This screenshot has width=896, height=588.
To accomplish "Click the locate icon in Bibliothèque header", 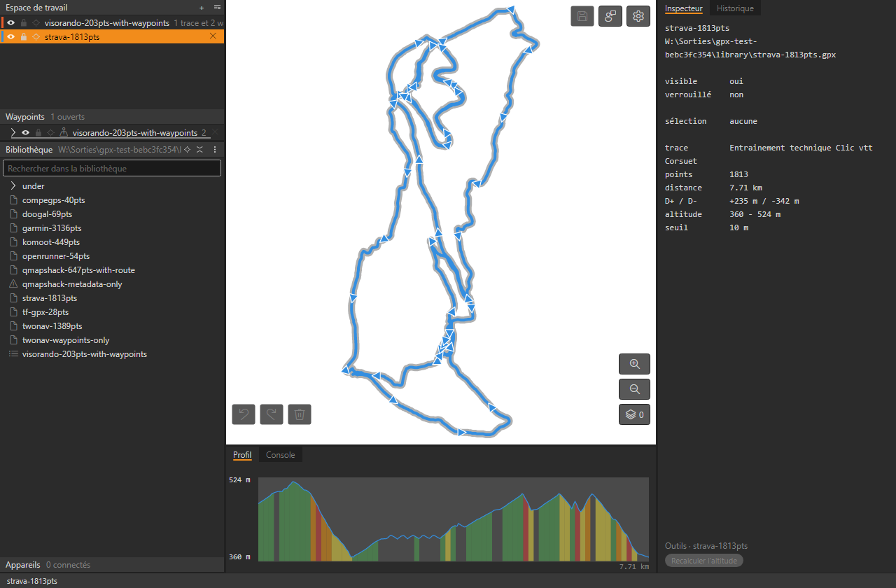I will tap(187, 150).
